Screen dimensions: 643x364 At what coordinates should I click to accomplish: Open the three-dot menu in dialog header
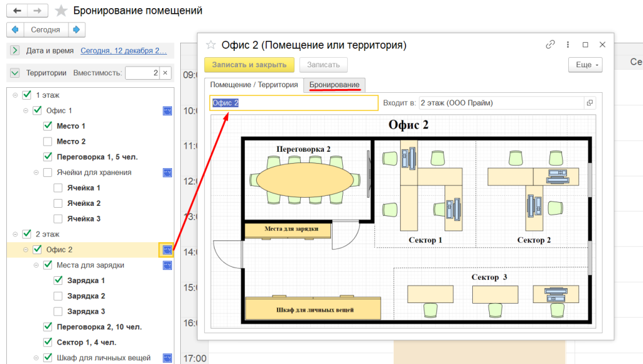click(x=568, y=45)
